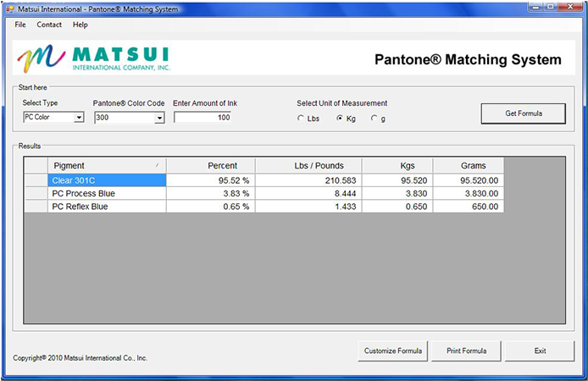The width and height of the screenshot is (588, 381).
Task: Click the 3.830.00 grams cell
Action: coord(469,193)
